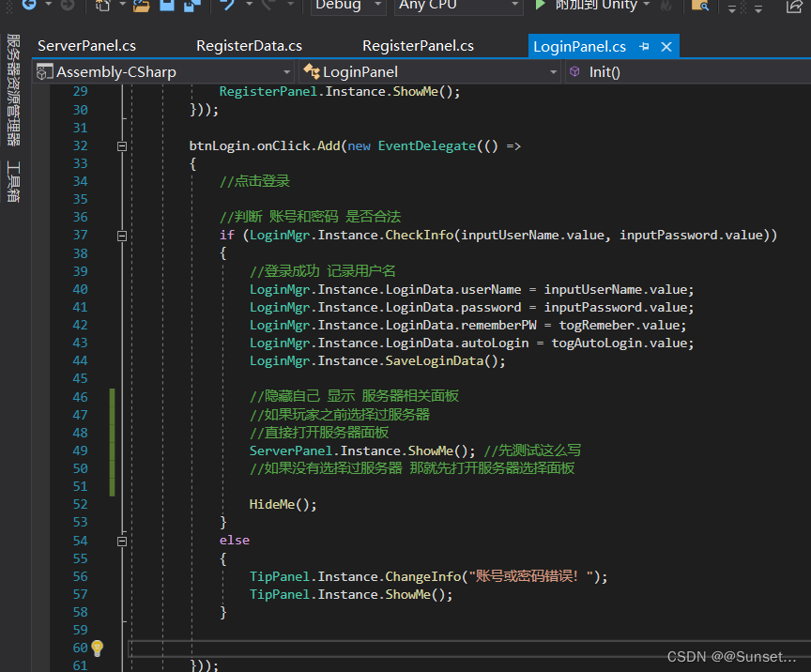Switch to the ServerPanel.cs tab
The image size is (811, 672).
click(87, 46)
